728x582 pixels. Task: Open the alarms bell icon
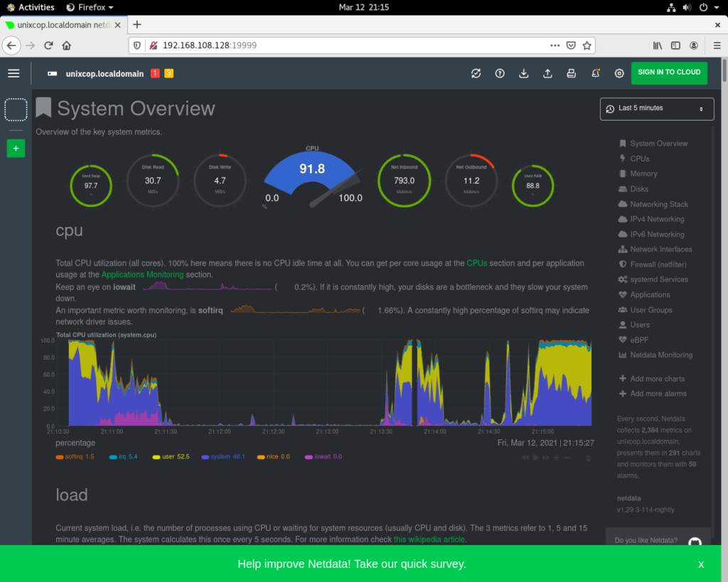pos(595,73)
